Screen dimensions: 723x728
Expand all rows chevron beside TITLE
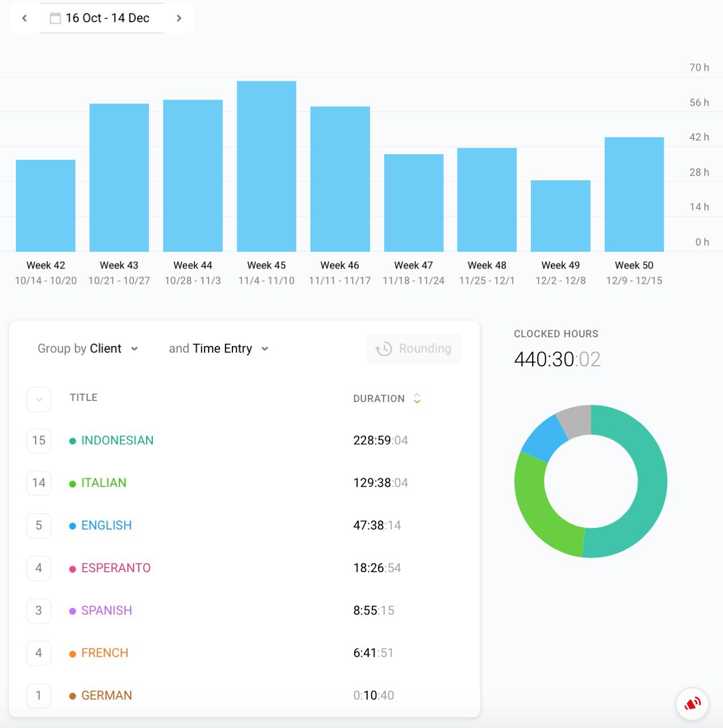click(39, 399)
